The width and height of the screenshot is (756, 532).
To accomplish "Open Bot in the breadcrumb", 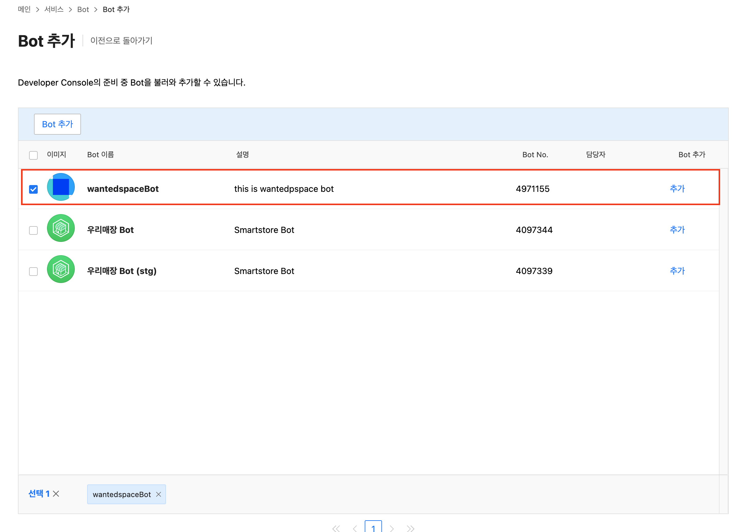I will tap(83, 10).
